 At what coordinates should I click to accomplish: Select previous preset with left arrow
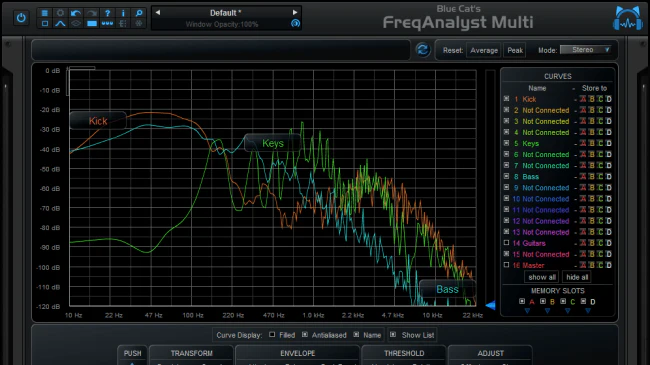(158, 12)
